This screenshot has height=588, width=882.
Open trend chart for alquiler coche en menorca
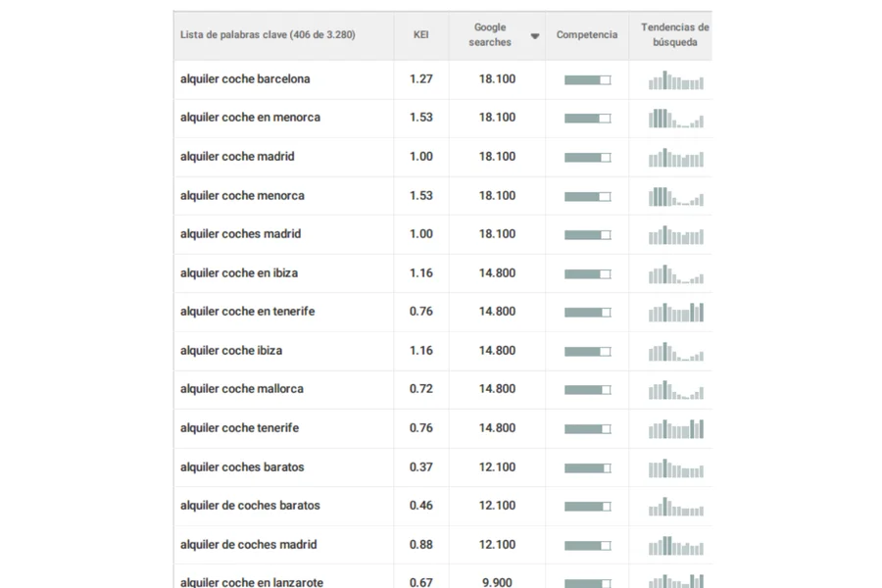coord(675,119)
